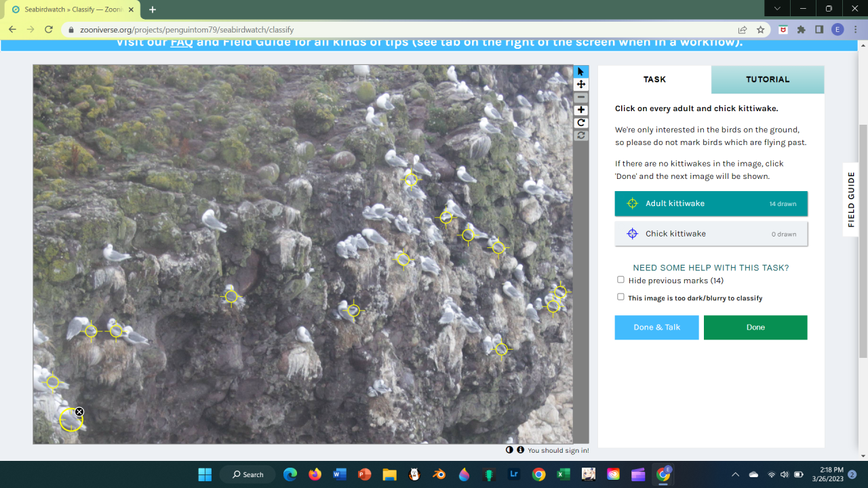The image size is (868, 488).
Task: Select the Chick kittiwake marking tool
Action: pyautogui.click(x=711, y=234)
